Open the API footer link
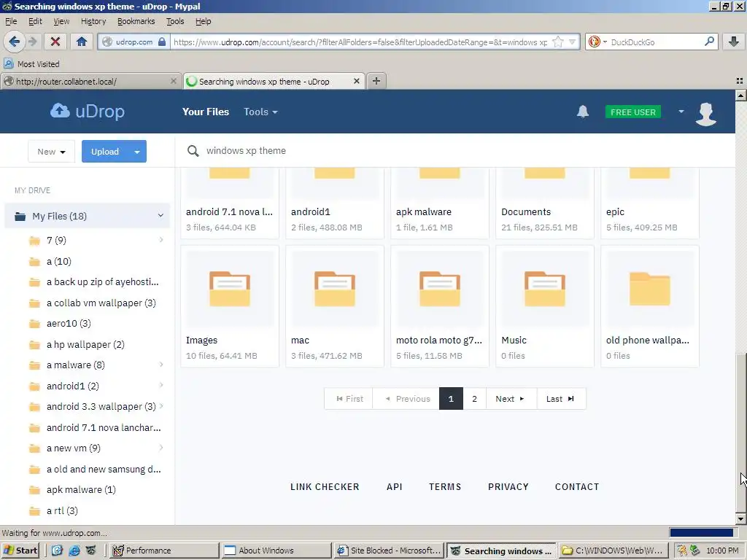 [395, 486]
